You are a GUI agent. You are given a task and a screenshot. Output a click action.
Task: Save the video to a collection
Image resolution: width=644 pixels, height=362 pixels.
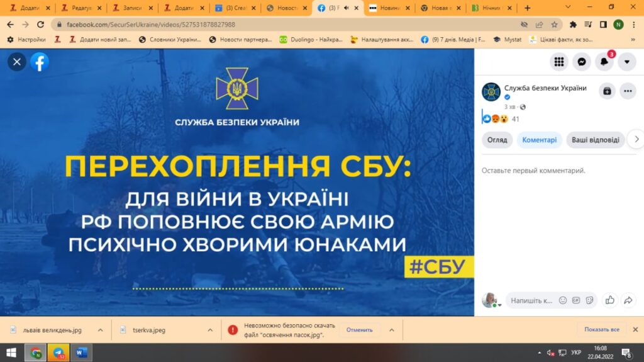[607, 91]
